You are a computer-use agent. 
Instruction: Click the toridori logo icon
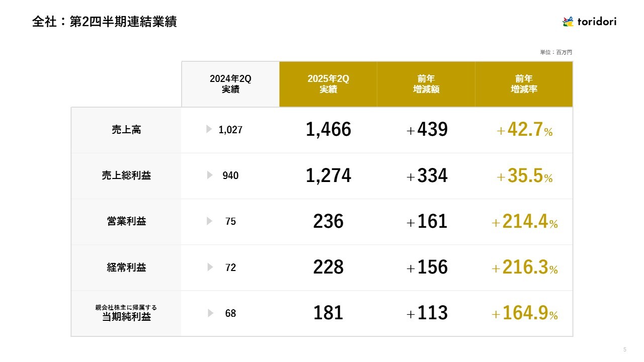(x=568, y=22)
